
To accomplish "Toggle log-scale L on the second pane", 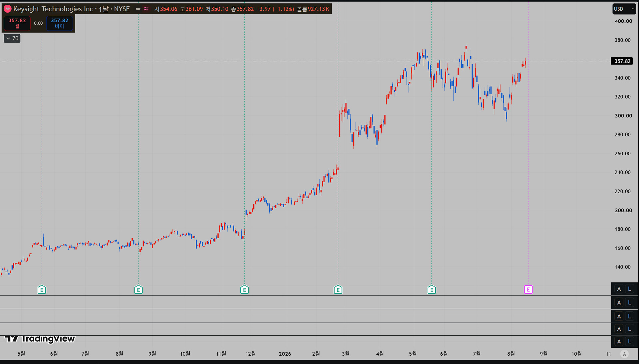I will pyautogui.click(x=629, y=302).
